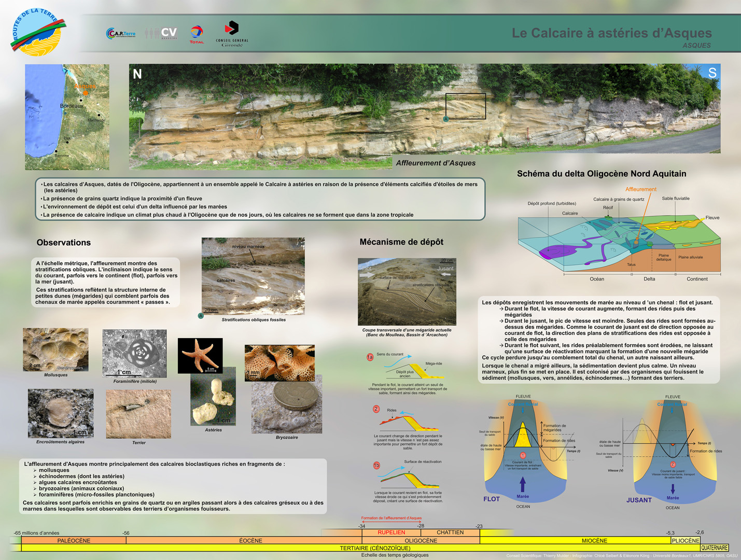741x560 pixels.
Task: Open the Foraminifère (miliole) micrograph
Action: 135,354
